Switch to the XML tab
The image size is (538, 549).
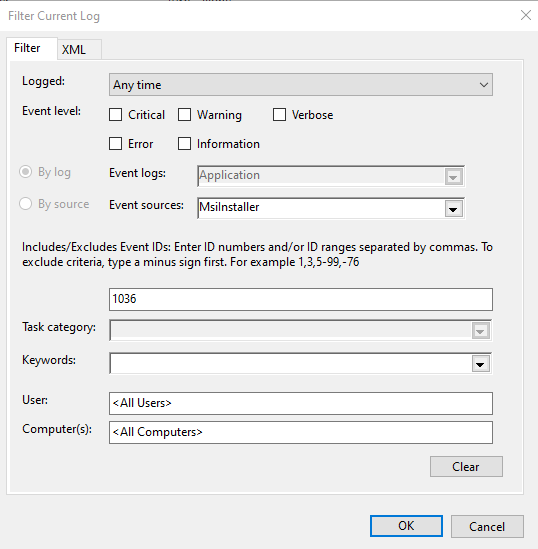click(x=79, y=49)
